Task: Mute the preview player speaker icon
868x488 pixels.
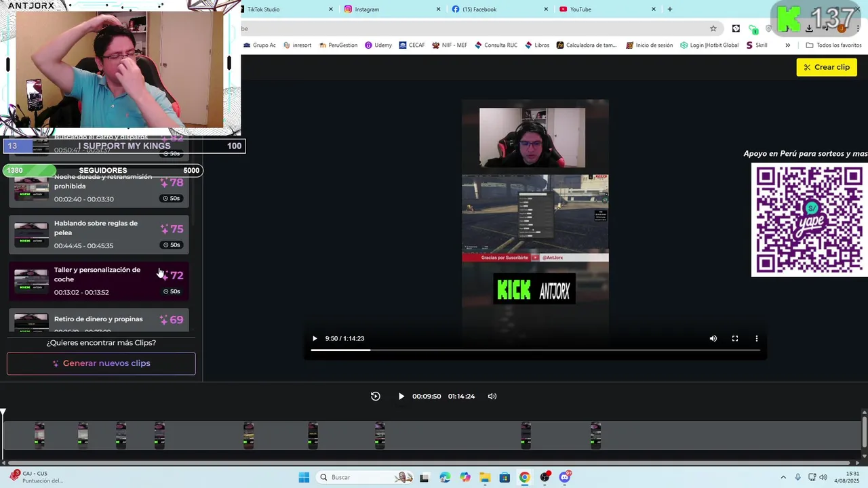Action: coord(713,338)
